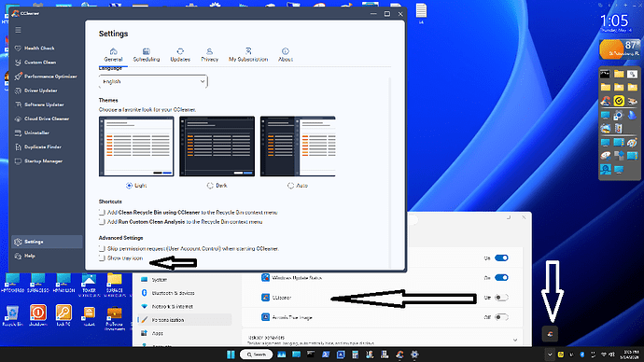
Task: Open the weather widget showing 87°
Action: click(620, 49)
